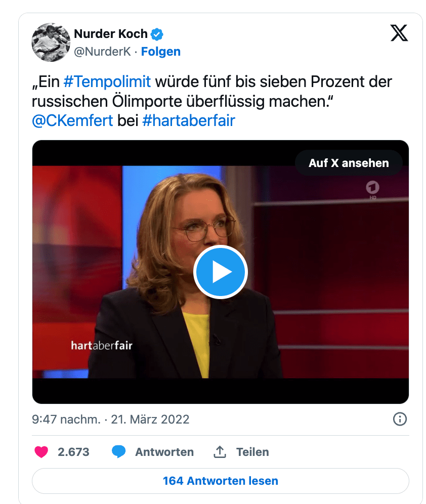
Task: Like the tweet via heart icon
Action: point(41,452)
